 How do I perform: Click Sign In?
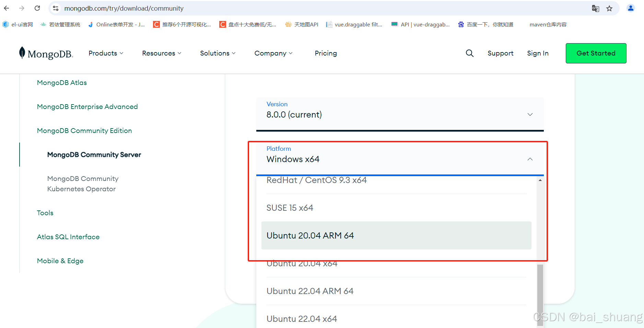click(x=538, y=53)
